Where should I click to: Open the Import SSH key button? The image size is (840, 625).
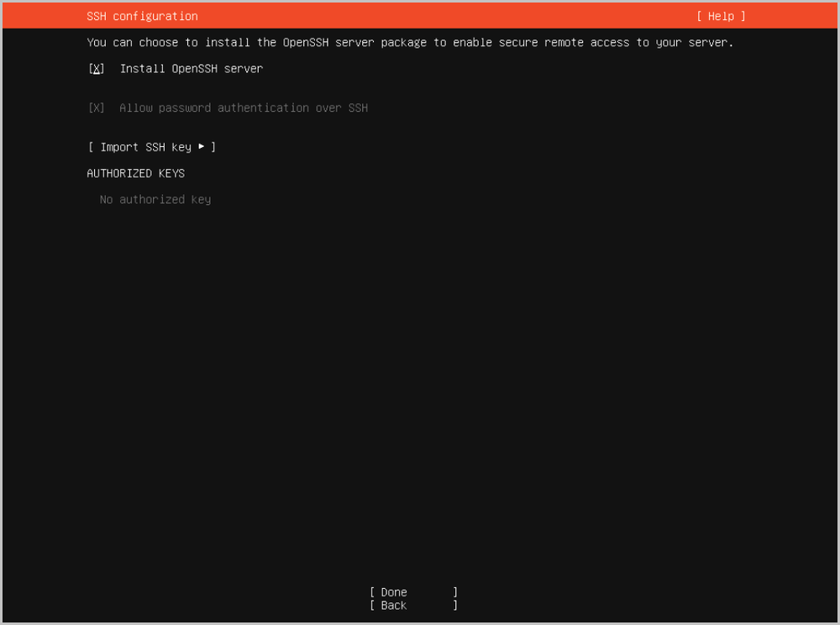point(151,148)
